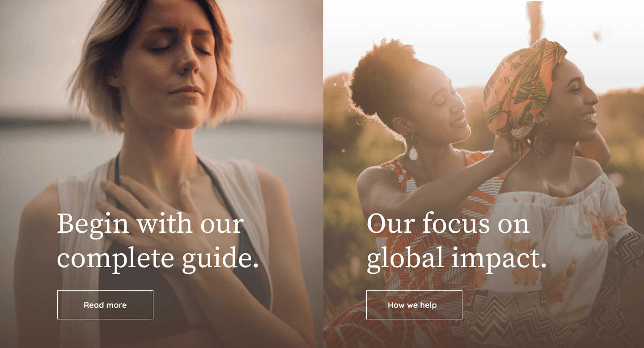Click the Read more button

(105, 305)
